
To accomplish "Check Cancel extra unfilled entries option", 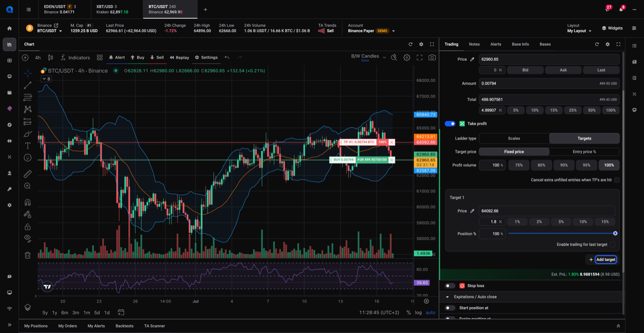I will (617, 180).
